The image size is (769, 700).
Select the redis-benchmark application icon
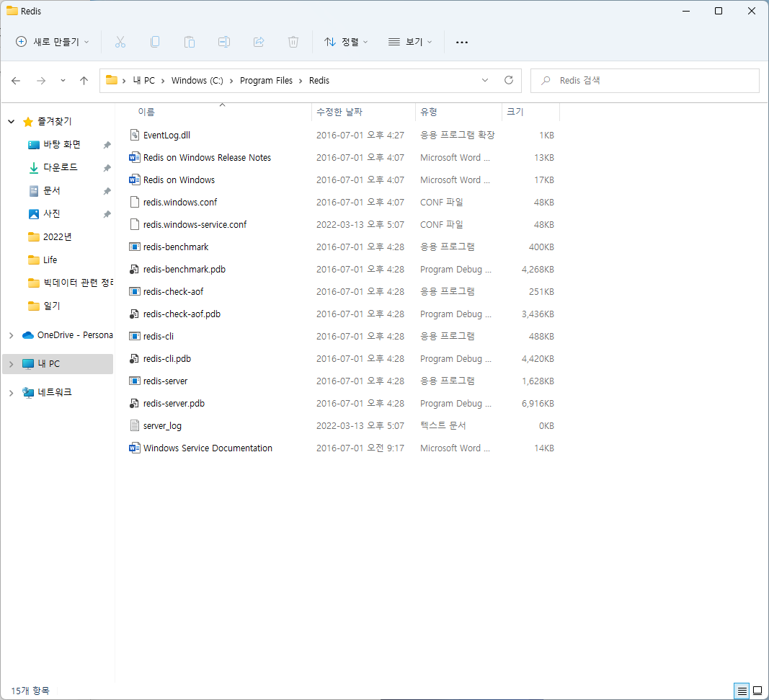[x=134, y=247]
